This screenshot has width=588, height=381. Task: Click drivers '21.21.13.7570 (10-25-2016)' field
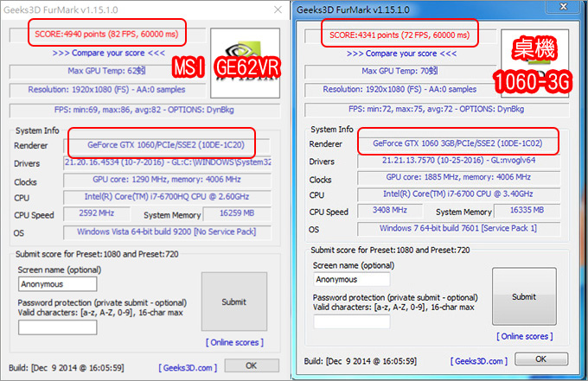click(x=459, y=161)
